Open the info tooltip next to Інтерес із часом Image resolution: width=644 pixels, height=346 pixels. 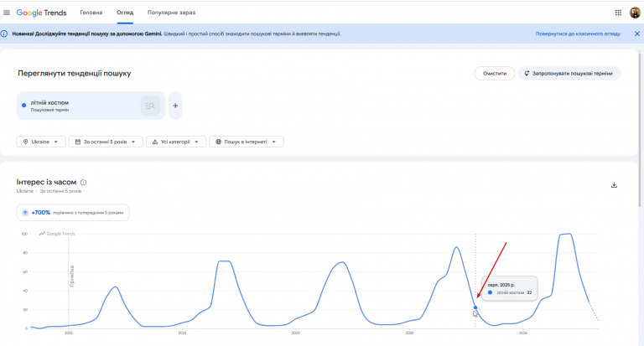(83, 183)
